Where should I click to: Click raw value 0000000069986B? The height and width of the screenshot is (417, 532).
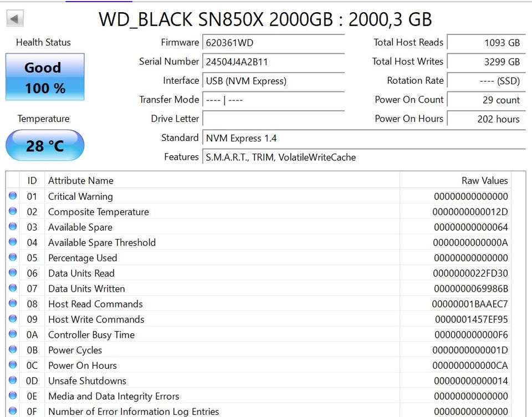point(471,289)
